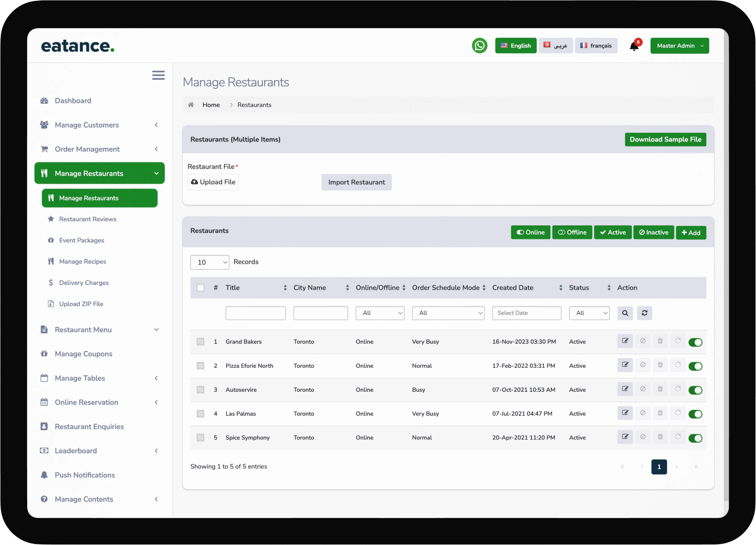Viewport: 756px width, 545px height.
Task: Open WhatsApp chat icon in header
Action: tap(480, 46)
